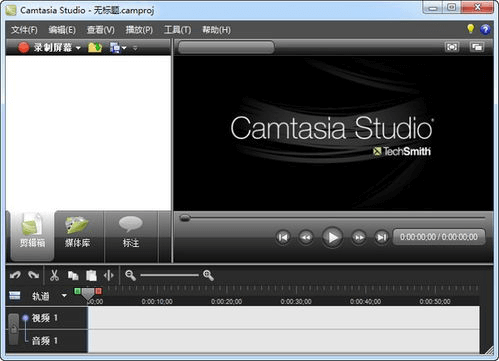499x361 pixels.
Task: Click the 0:00:30;00 mark on ruler
Action: [296, 302]
